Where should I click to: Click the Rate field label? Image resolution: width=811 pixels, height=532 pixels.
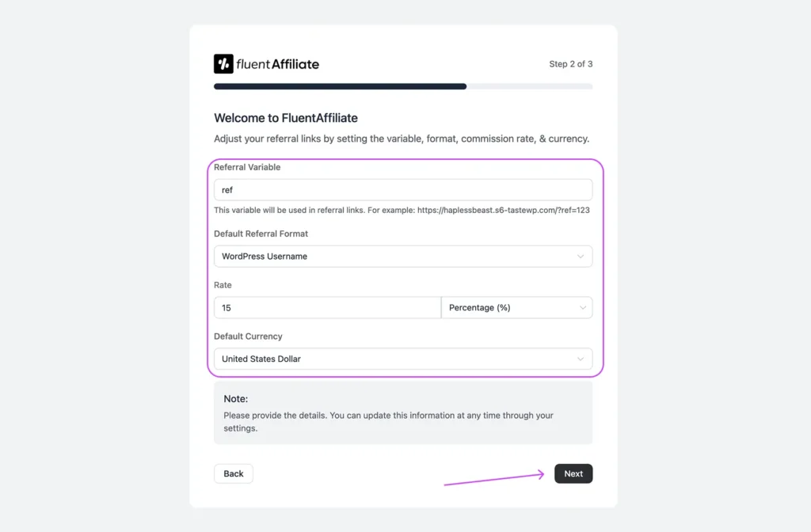point(223,285)
